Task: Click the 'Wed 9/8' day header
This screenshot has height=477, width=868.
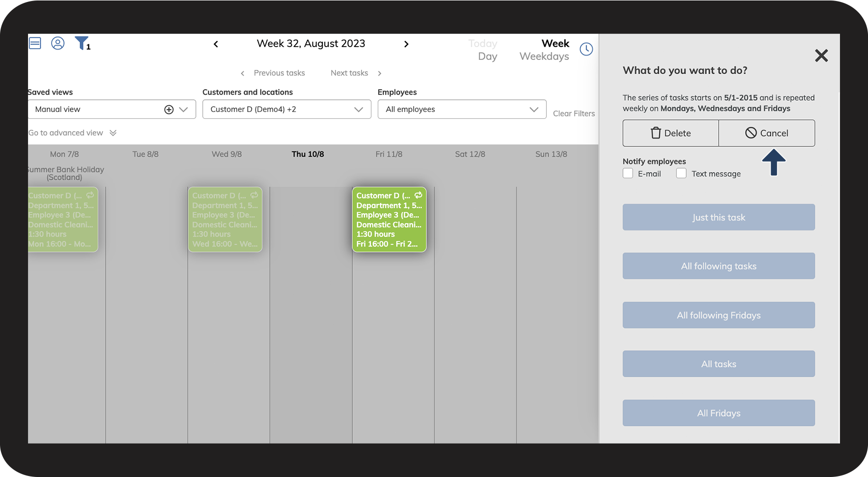Action: pos(227,154)
